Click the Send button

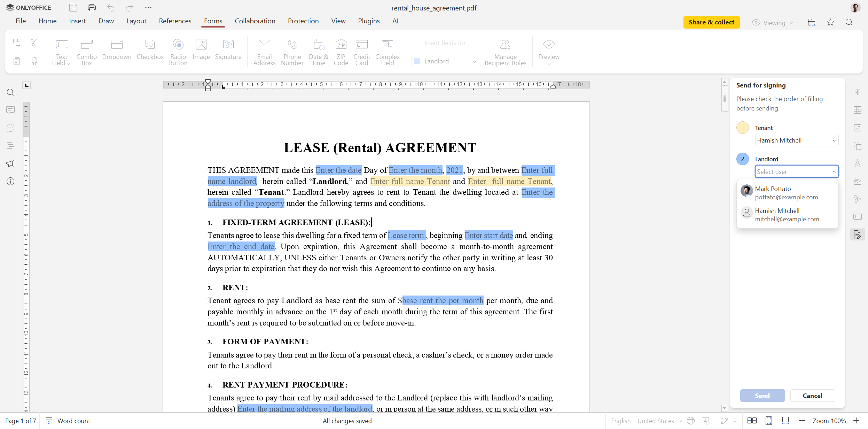coord(762,396)
